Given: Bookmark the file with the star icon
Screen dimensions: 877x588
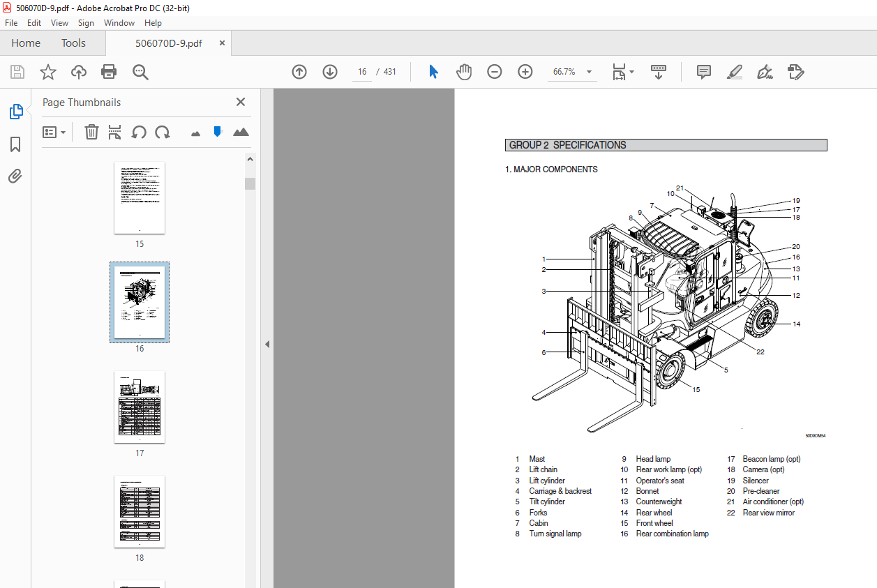Looking at the screenshot, I should [x=48, y=72].
